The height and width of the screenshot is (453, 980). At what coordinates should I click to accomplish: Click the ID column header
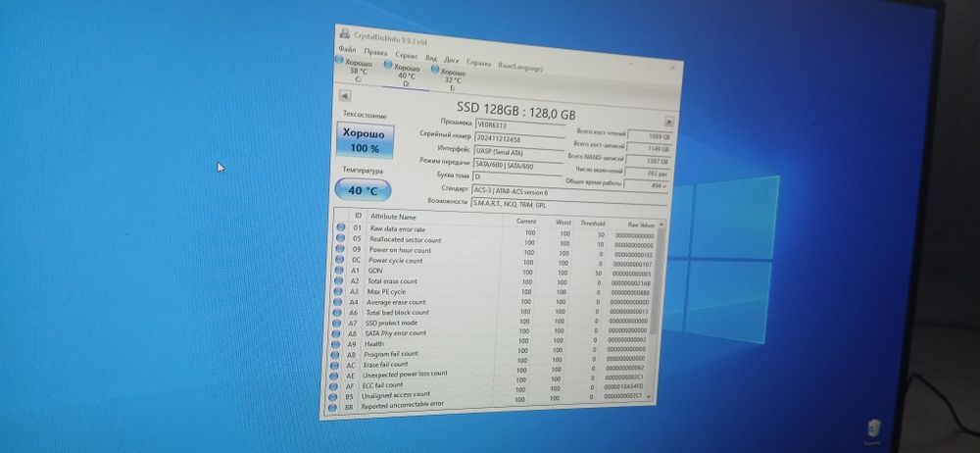(x=358, y=216)
